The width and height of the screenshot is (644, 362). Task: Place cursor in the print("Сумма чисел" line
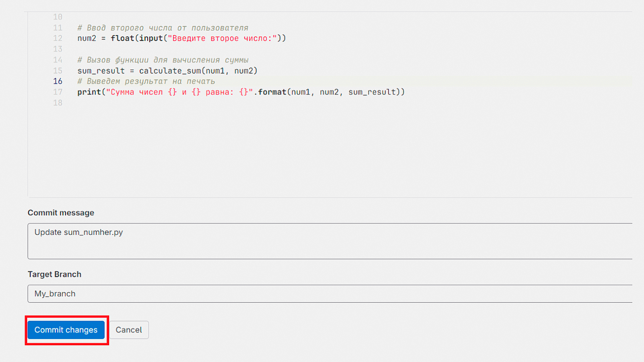(241, 92)
